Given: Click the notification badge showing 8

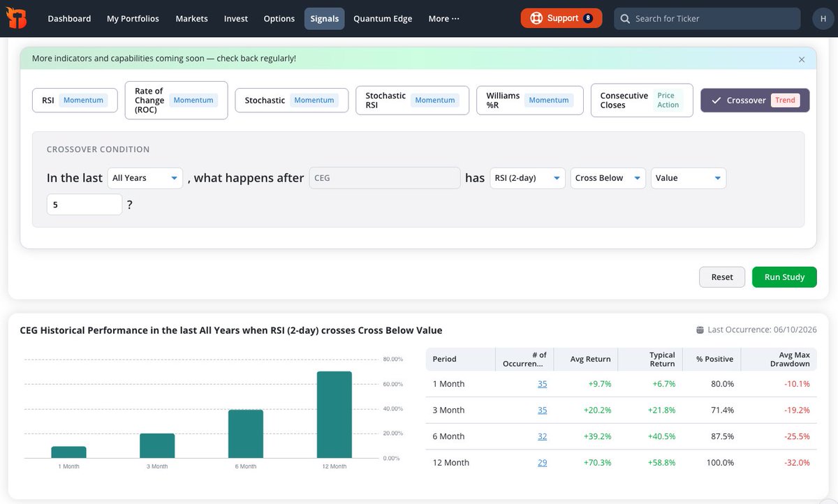Looking at the screenshot, I should 588,18.
